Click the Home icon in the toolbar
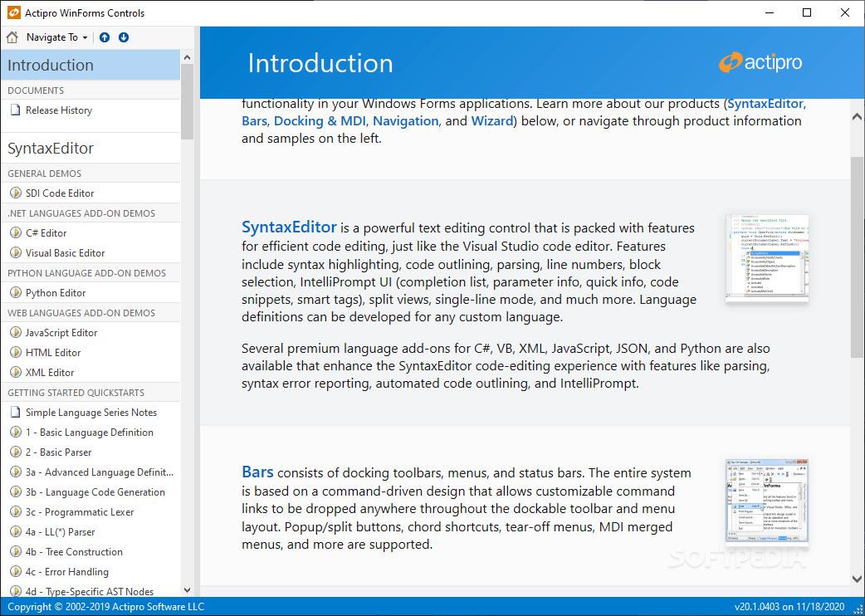Image resolution: width=865 pixels, height=616 pixels. 12,37
